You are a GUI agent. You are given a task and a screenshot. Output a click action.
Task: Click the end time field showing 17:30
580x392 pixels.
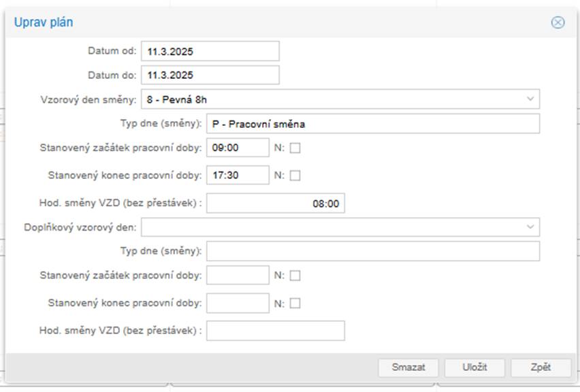(238, 175)
